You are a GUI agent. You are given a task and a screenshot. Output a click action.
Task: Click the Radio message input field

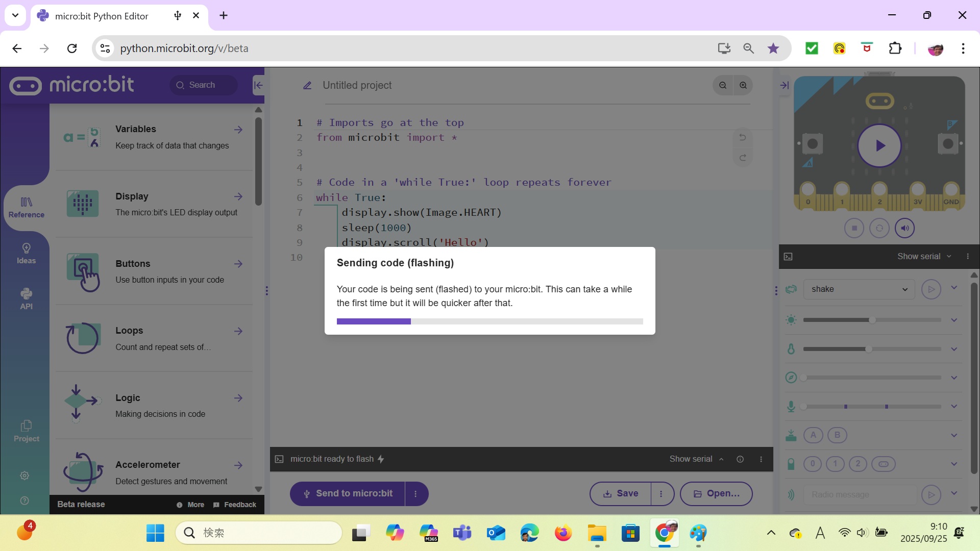[860, 494]
